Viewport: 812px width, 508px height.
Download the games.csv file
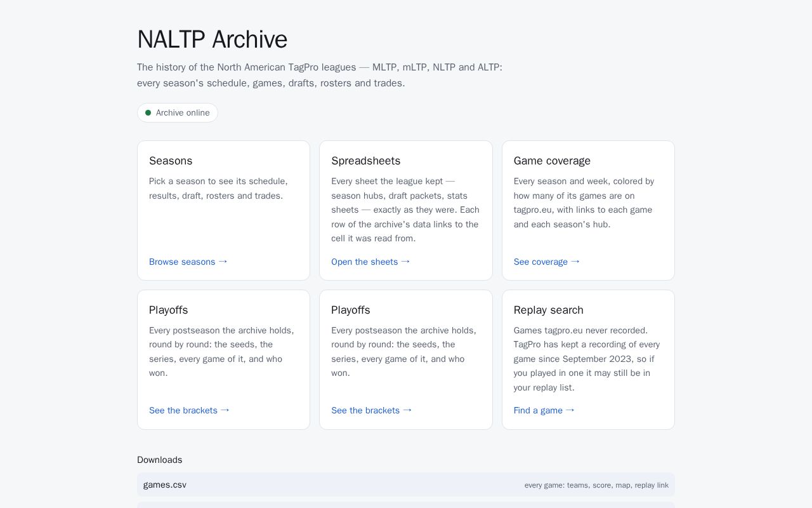[x=406, y=485]
